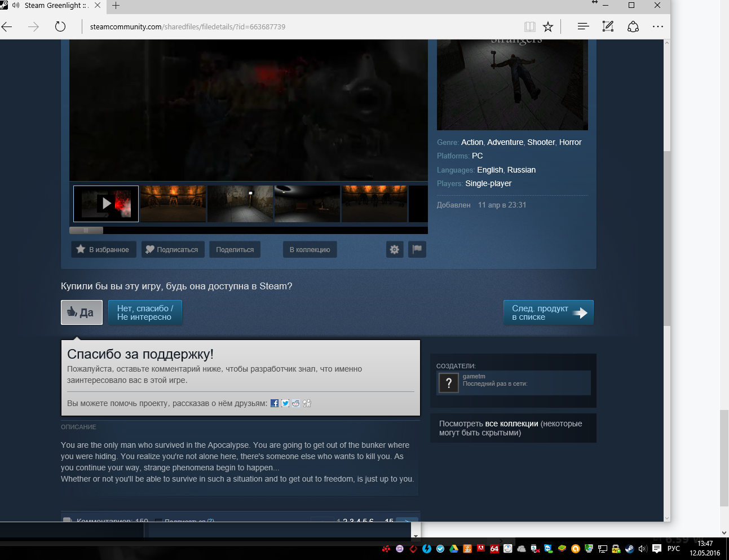Click the fourth share icon after Reddit

pyautogui.click(x=307, y=403)
